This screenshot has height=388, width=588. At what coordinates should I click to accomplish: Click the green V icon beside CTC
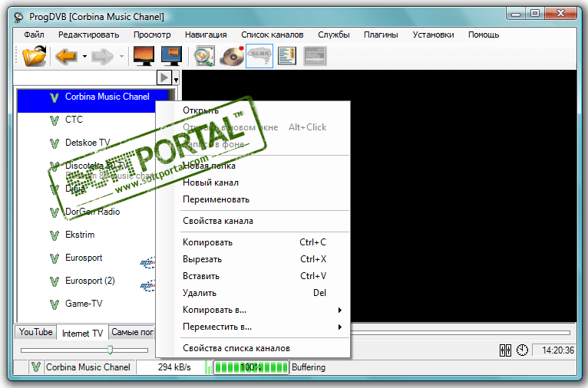pyautogui.click(x=55, y=120)
